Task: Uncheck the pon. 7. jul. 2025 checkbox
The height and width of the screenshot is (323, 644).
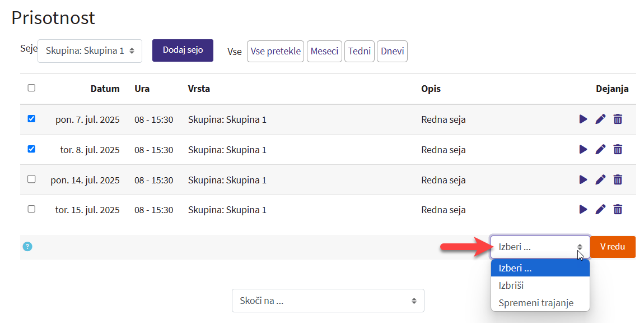Action: [31, 119]
